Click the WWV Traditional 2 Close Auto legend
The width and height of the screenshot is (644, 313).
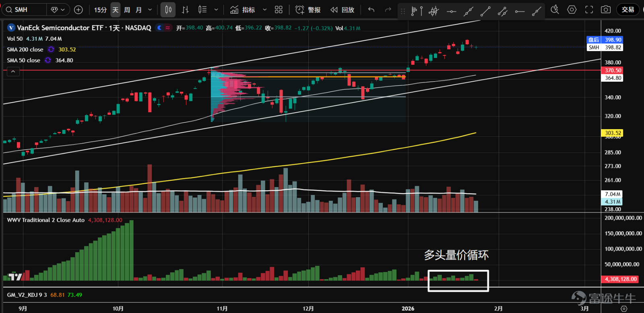[46, 220]
